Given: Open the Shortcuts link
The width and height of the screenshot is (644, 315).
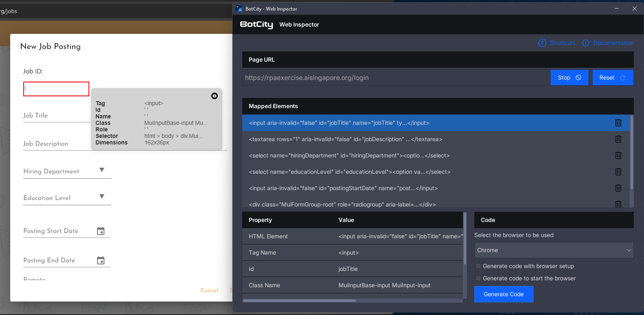Looking at the screenshot, I should tap(562, 43).
